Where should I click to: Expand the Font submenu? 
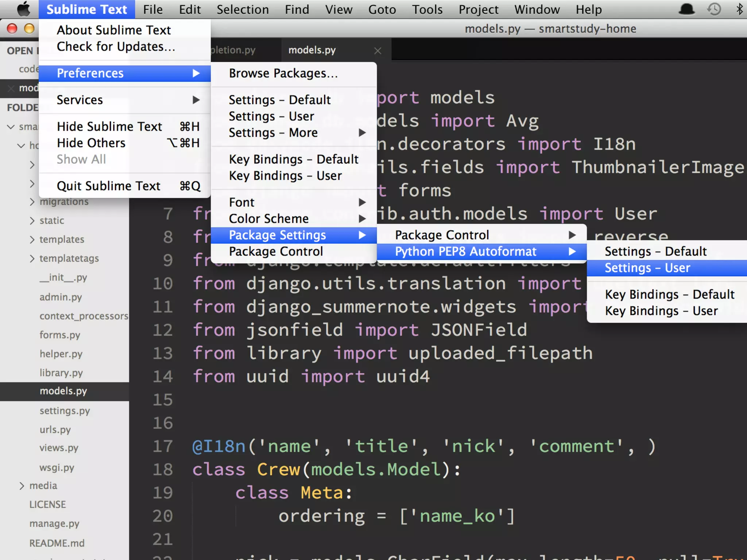294,202
